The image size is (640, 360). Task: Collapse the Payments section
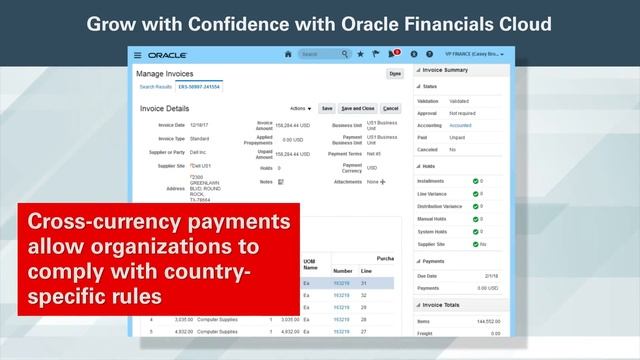pos(418,261)
